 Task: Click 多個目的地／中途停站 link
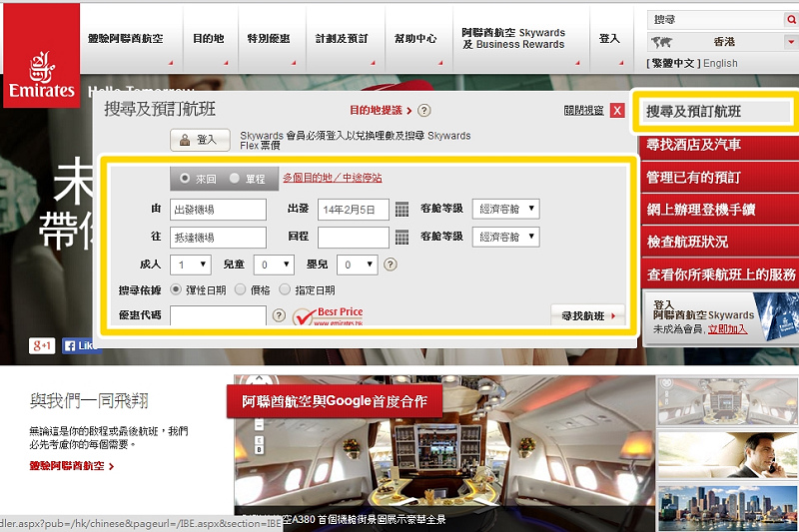coord(333,178)
